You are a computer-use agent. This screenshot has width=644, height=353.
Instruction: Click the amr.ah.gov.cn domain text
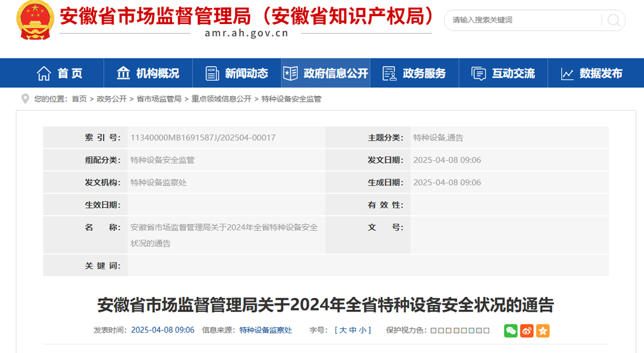click(246, 33)
